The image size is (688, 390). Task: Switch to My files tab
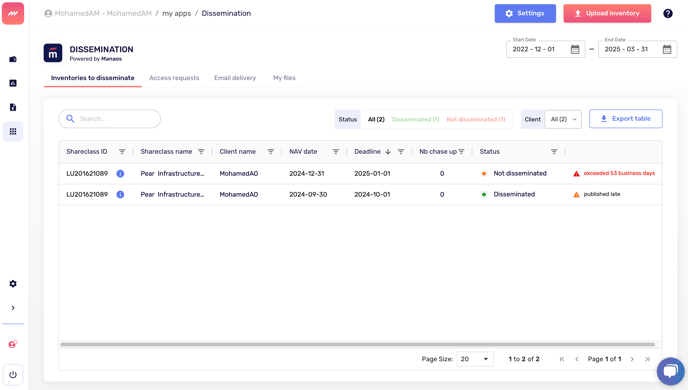(x=284, y=78)
